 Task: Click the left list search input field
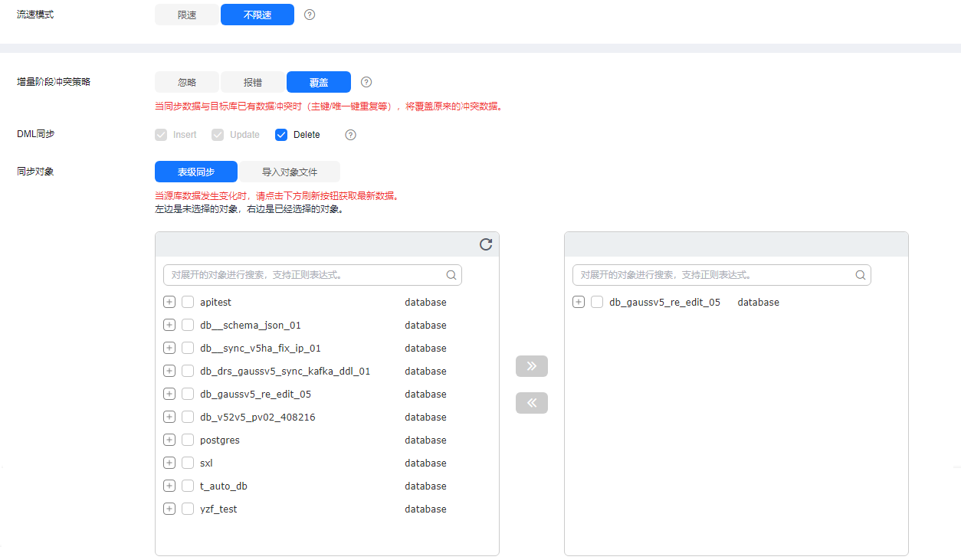click(x=313, y=275)
